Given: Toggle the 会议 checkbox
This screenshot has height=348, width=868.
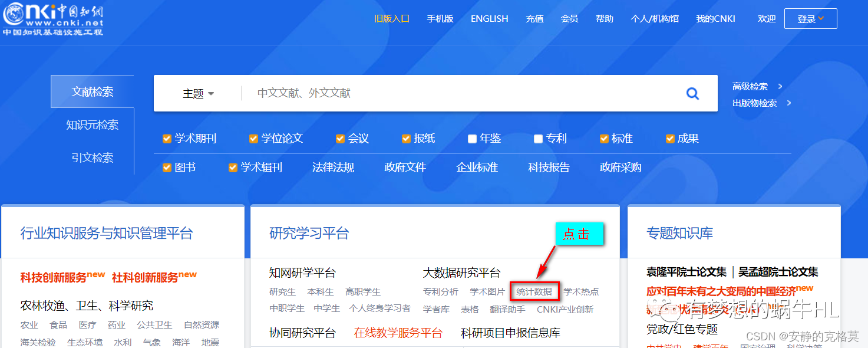Looking at the screenshot, I should (340, 139).
